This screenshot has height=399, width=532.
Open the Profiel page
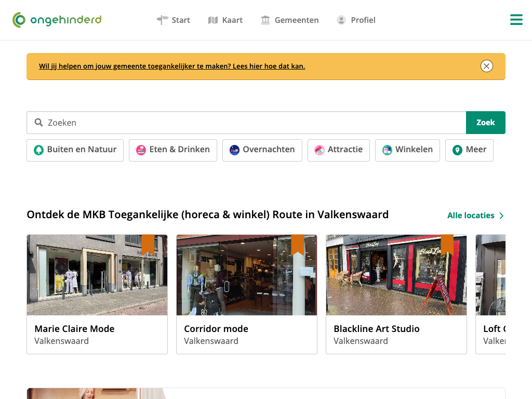pyautogui.click(x=356, y=20)
